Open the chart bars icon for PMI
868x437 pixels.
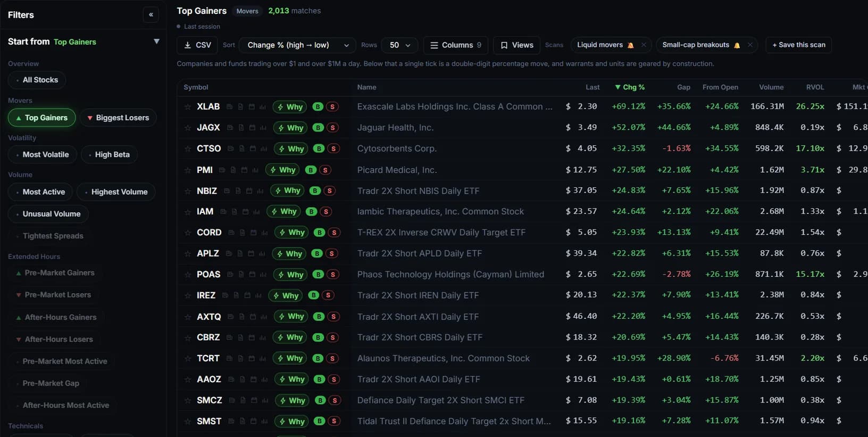[255, 170]
